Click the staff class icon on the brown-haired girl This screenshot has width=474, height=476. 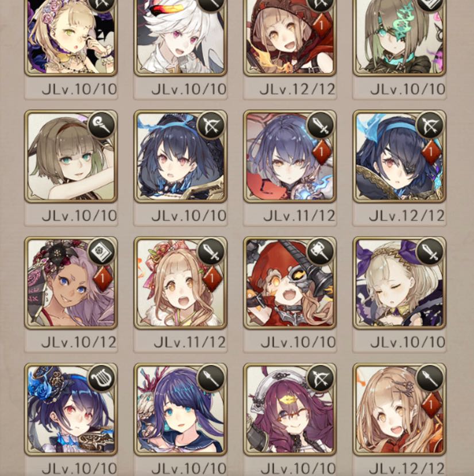[102, 125]
